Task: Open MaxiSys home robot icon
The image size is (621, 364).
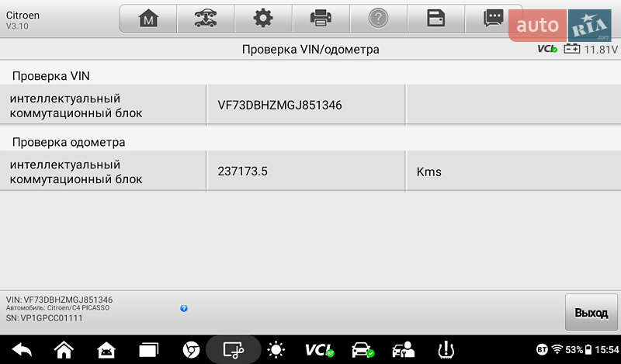Action: pyautogui.click(x=106, y=350)
